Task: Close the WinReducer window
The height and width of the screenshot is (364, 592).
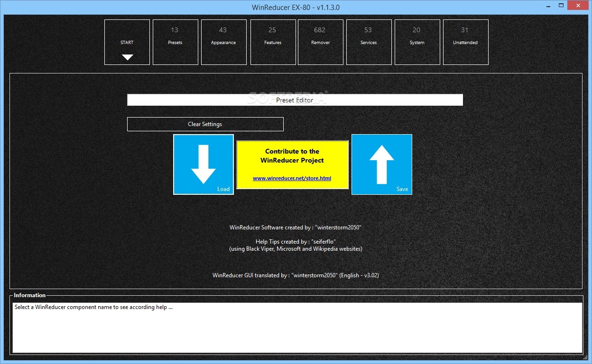Action: (x=579, y=5)
